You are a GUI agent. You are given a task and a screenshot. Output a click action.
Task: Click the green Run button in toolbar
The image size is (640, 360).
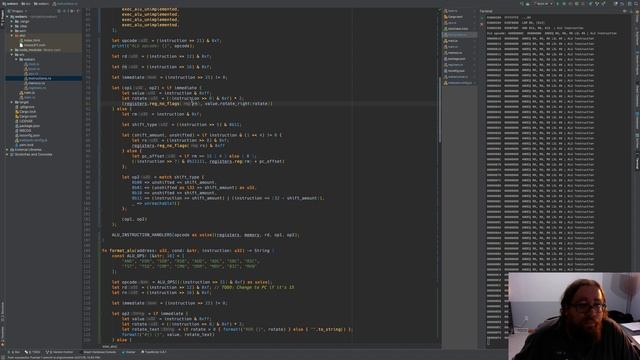[558, 4]
